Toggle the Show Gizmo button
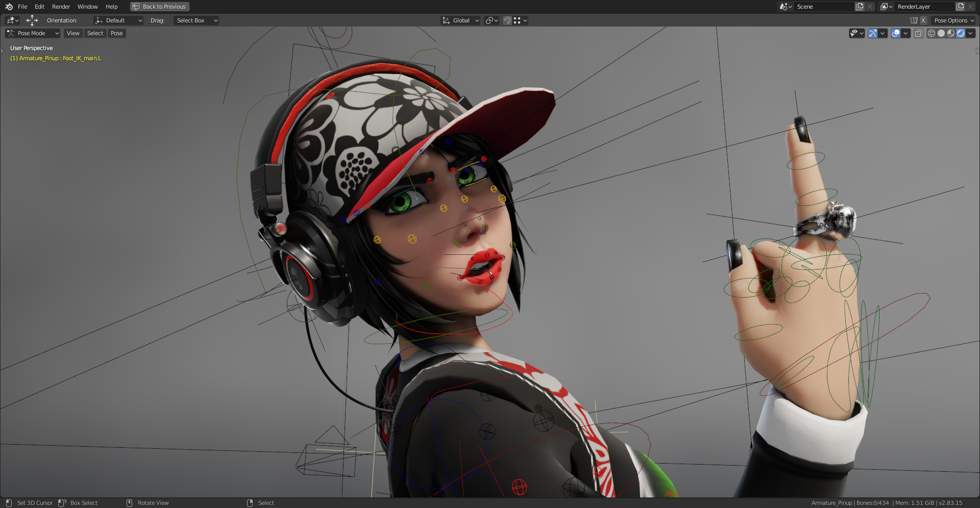 tap(873, 33)
